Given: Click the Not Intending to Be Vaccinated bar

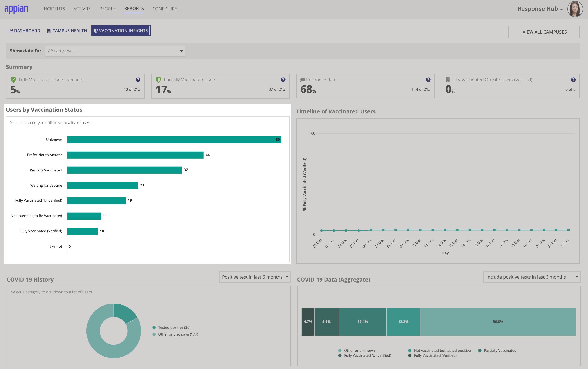Looking at the screenshot, I should 84,216.
